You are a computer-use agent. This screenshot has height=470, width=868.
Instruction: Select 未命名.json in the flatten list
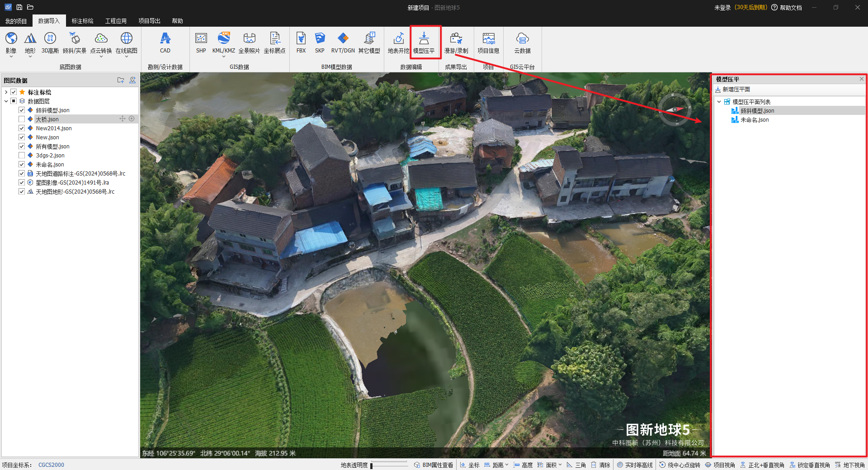[754, 120]
